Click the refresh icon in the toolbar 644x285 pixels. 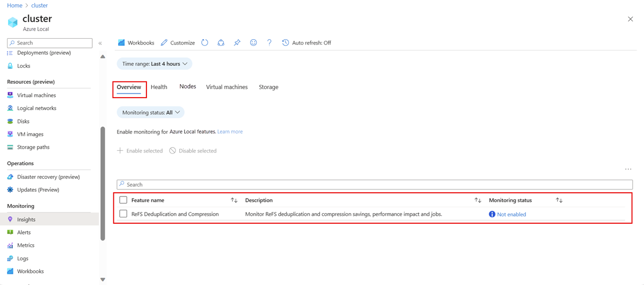click(204, 43)
